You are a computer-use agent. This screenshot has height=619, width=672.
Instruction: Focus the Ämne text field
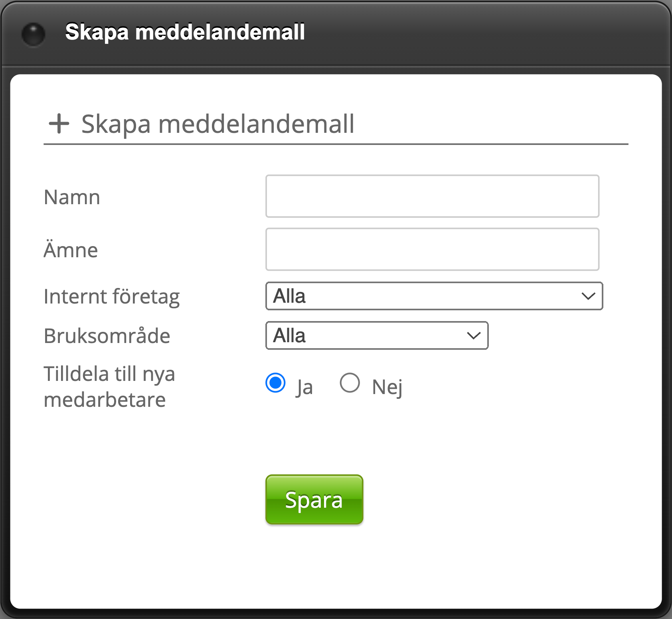432,249
